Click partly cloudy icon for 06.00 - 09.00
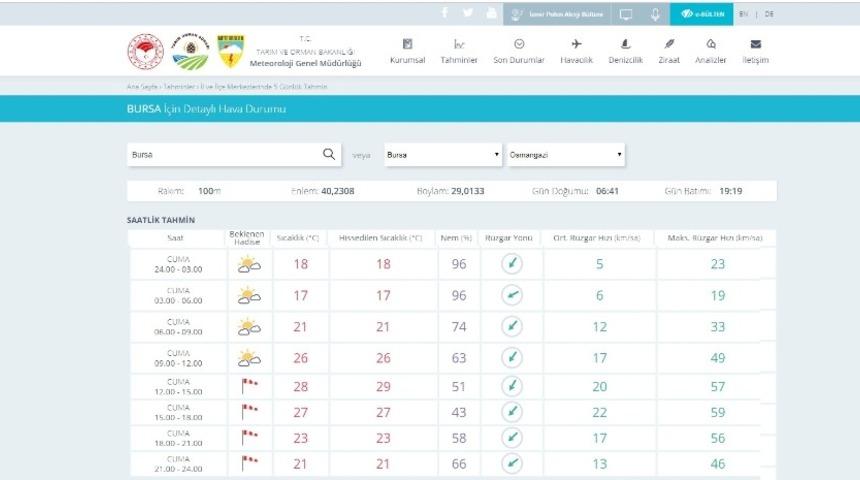 (249, 327)
